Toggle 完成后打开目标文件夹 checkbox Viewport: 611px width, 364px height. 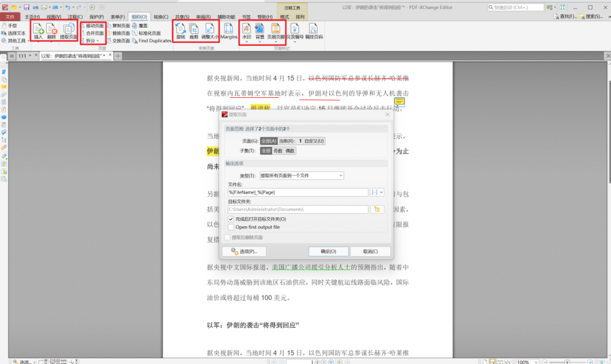pos(231,219)
